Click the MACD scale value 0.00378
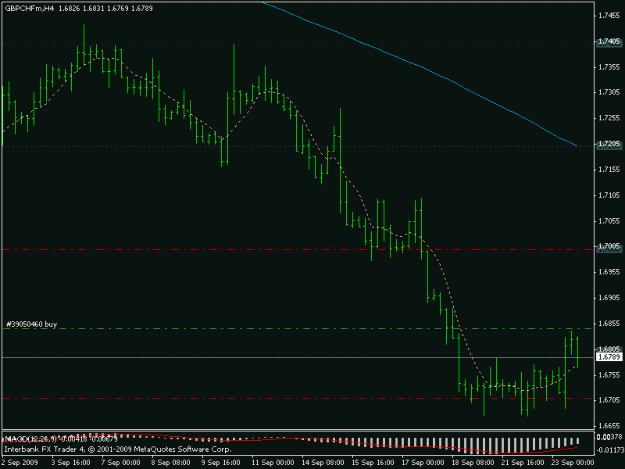This screenshot has height=469, width=625. pyautogui.click(x=610, y=438)
